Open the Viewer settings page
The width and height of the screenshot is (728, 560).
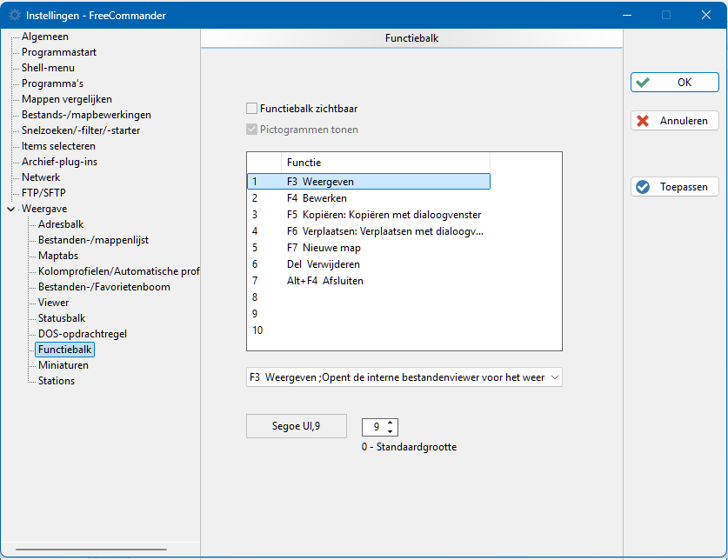pos(53,303)
